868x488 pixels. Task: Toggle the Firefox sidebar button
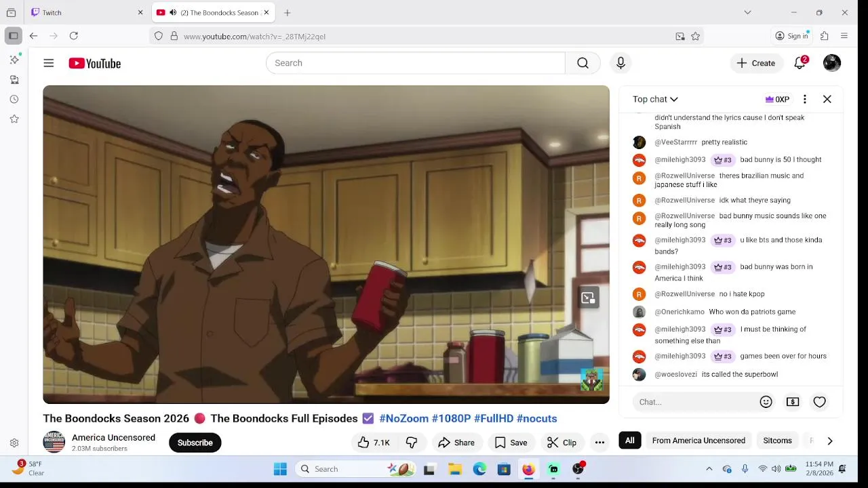pos(13,36)
